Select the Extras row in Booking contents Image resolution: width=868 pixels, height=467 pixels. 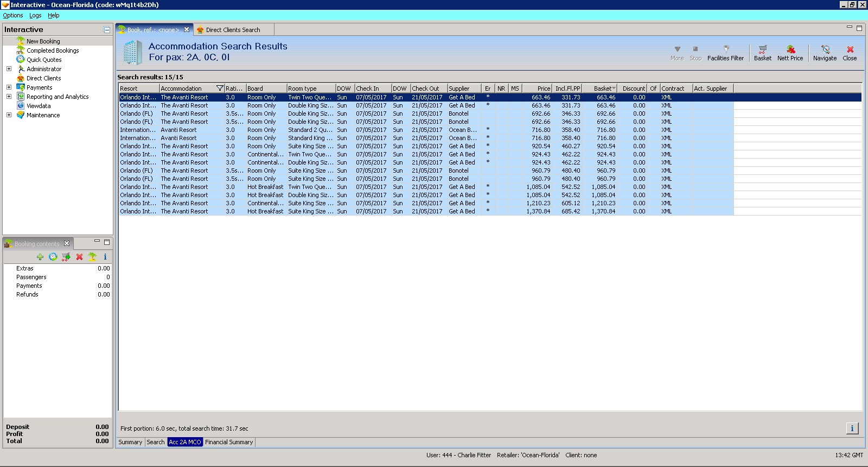click(58, 268)
